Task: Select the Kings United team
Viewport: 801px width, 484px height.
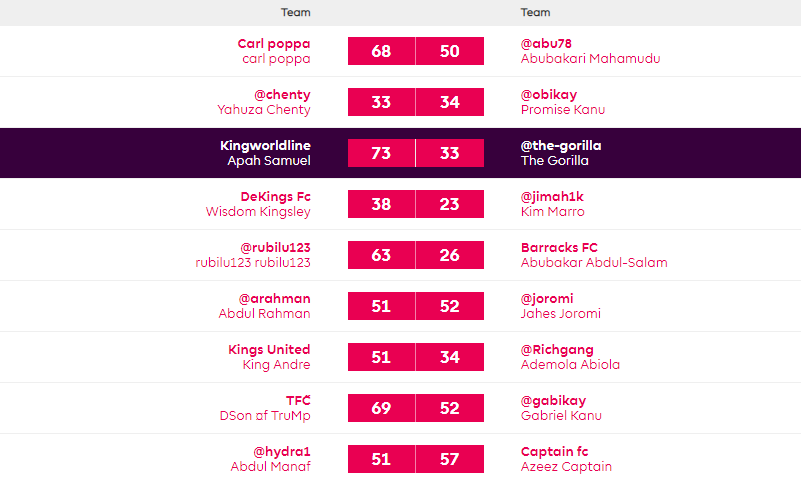Action: point(269,350)
